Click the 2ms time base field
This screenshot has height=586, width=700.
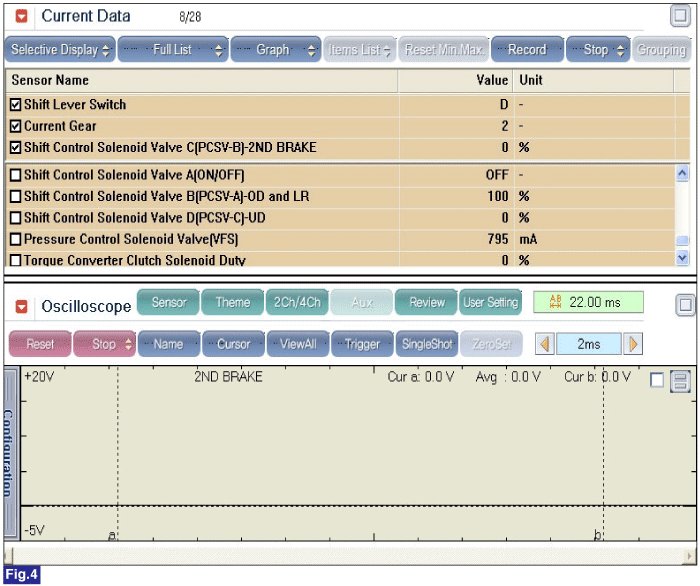point(588,344)
